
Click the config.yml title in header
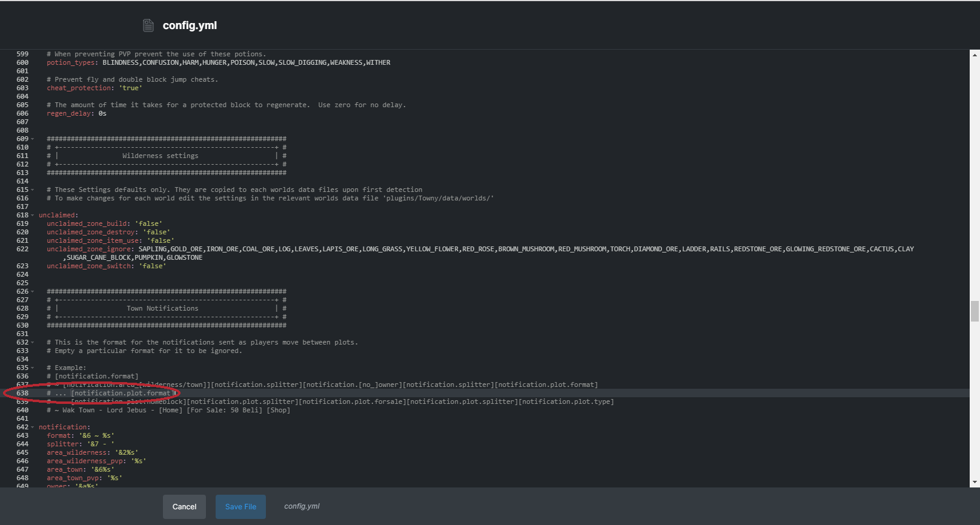tap(190, 25)
